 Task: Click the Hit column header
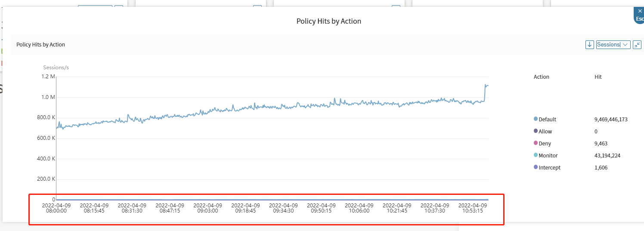pyautogui.click(x=598, y=77)
